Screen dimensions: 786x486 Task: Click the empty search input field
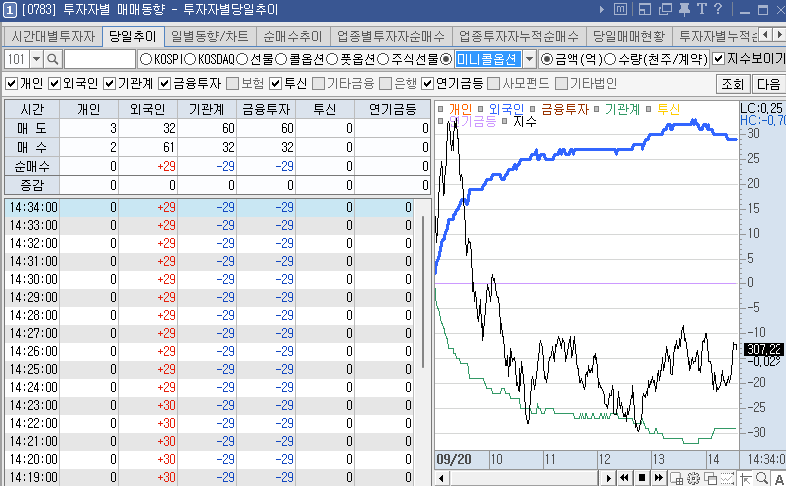coord(98,59)
